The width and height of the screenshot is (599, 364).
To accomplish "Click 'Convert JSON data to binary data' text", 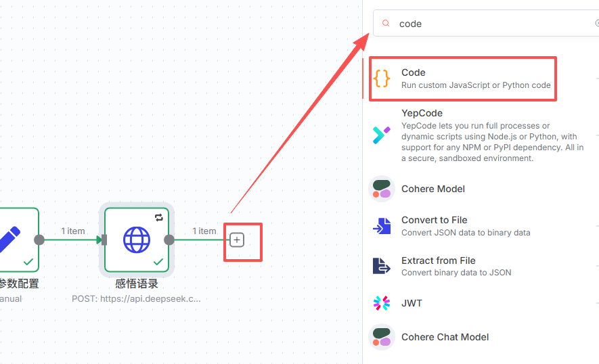I will (466, 233).
